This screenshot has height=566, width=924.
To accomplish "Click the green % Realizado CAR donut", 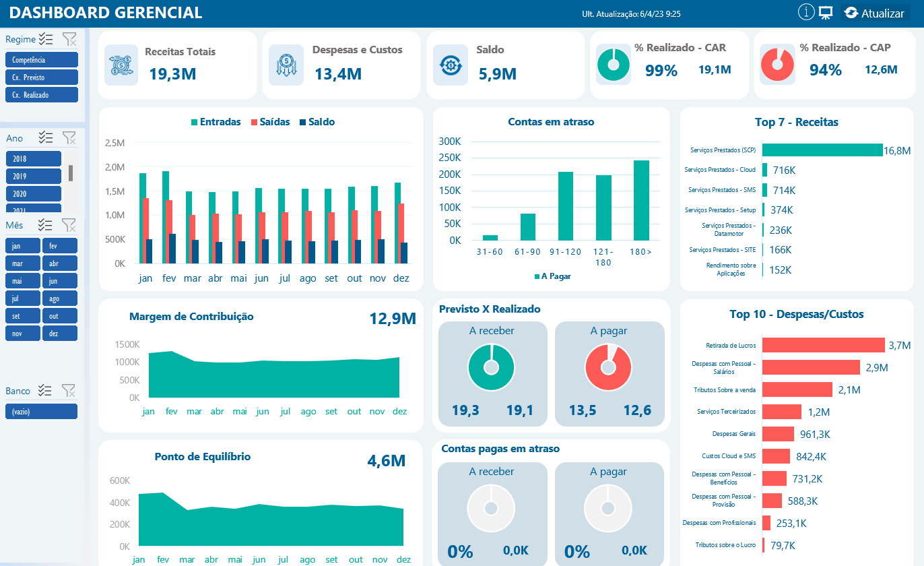I will [614, 65].
